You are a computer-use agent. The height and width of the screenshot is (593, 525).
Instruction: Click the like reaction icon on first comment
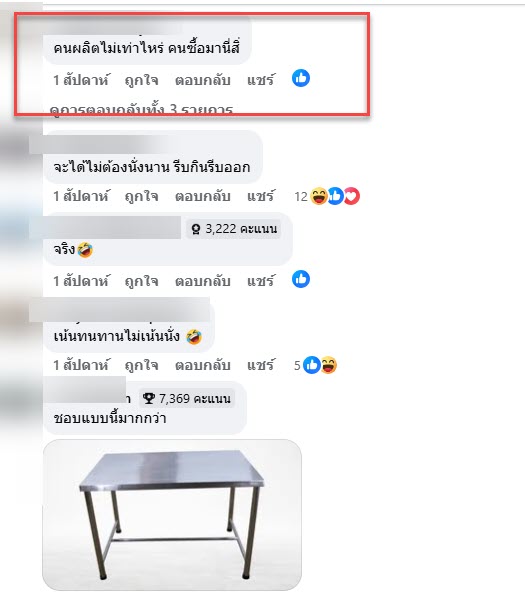tap(301, 78)
